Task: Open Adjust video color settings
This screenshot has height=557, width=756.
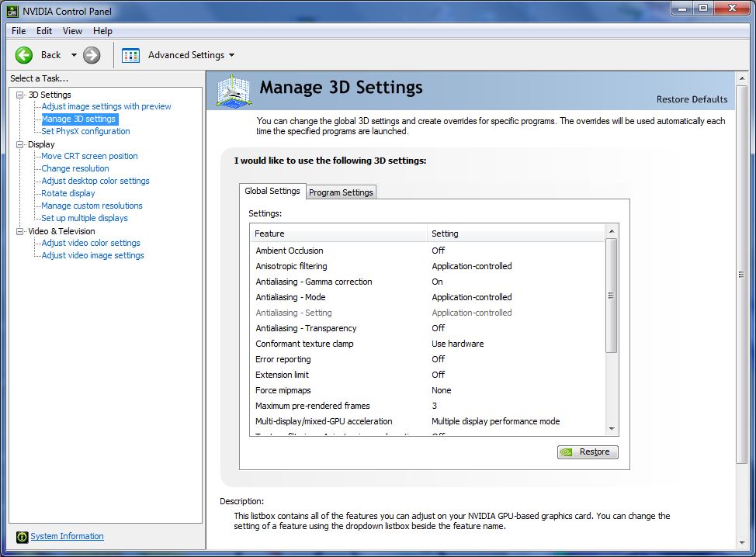Action: pos(91,244)
